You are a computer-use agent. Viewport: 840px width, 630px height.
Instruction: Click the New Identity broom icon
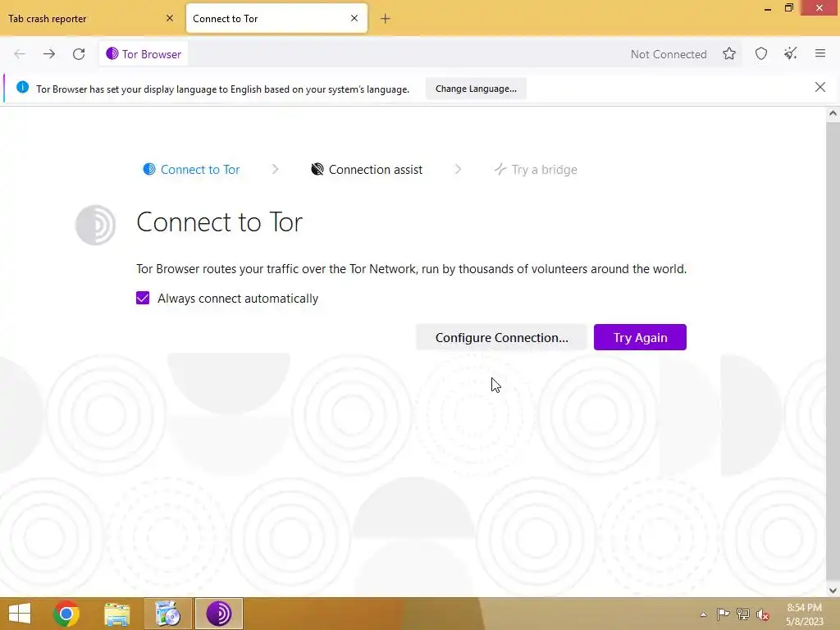791,53
